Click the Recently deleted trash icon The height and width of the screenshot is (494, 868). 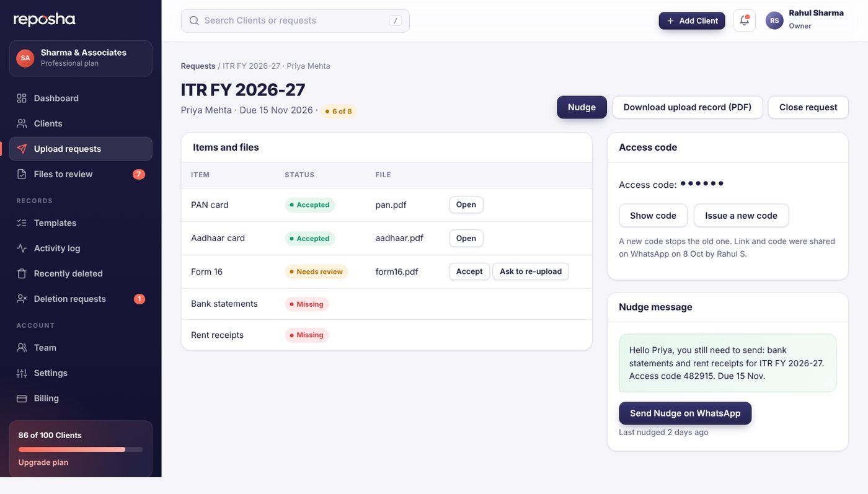coord(22,273)
